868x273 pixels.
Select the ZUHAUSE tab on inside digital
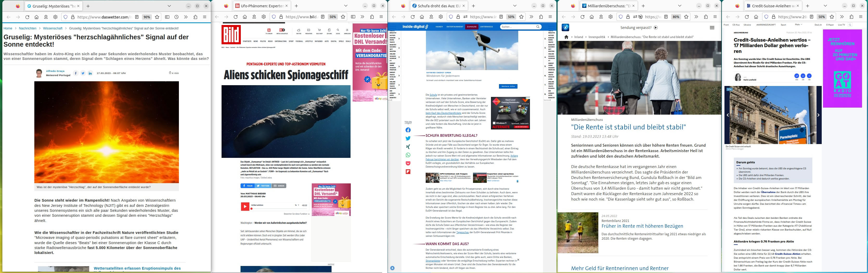(x=471, y=27)
